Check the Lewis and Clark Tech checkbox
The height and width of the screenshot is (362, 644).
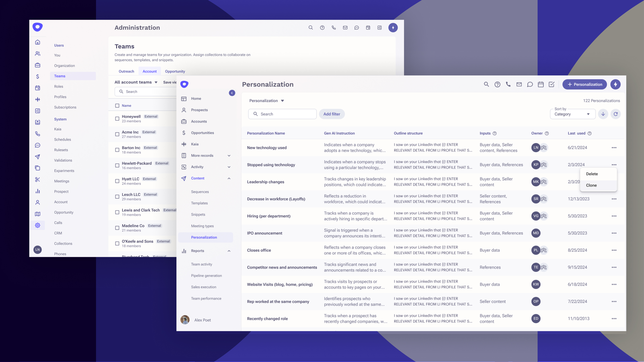click(117, 212)
